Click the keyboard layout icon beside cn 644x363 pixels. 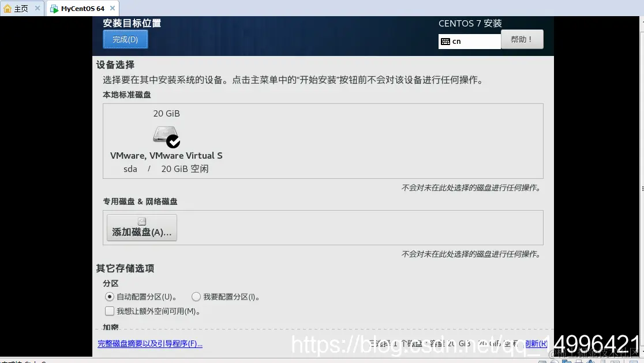445,41
